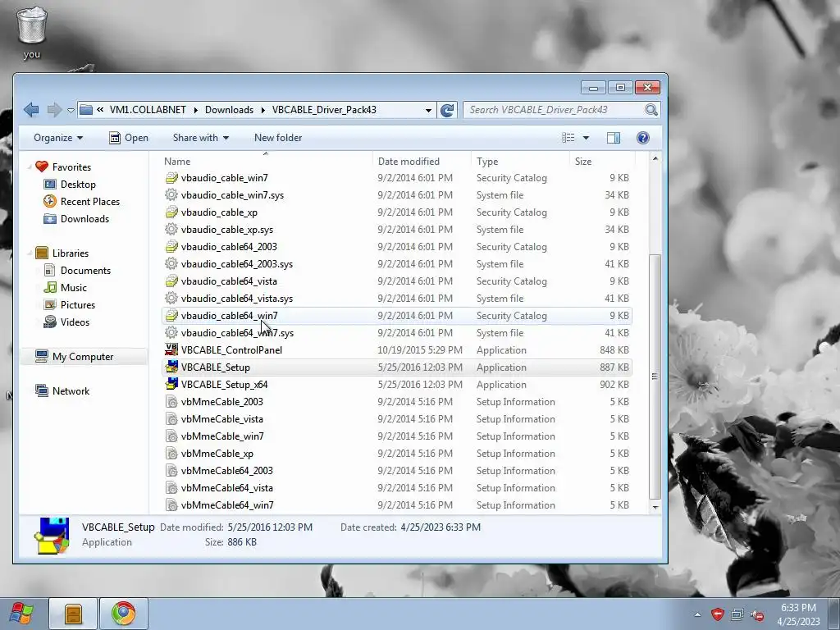The width and height of the screenshot is (840, 630).
Task: Expand the address bar history dropdown
Action: tap(428, 111)
